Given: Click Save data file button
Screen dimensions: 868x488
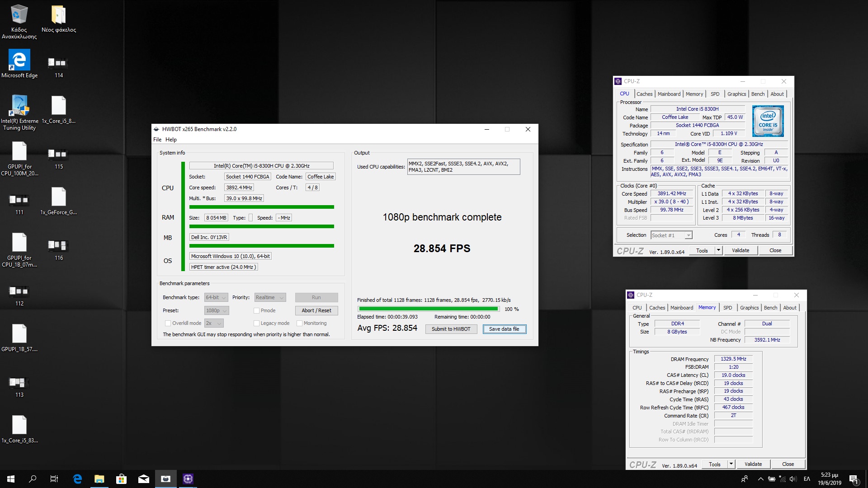Looking at the screenshot, I should point(504,329).
